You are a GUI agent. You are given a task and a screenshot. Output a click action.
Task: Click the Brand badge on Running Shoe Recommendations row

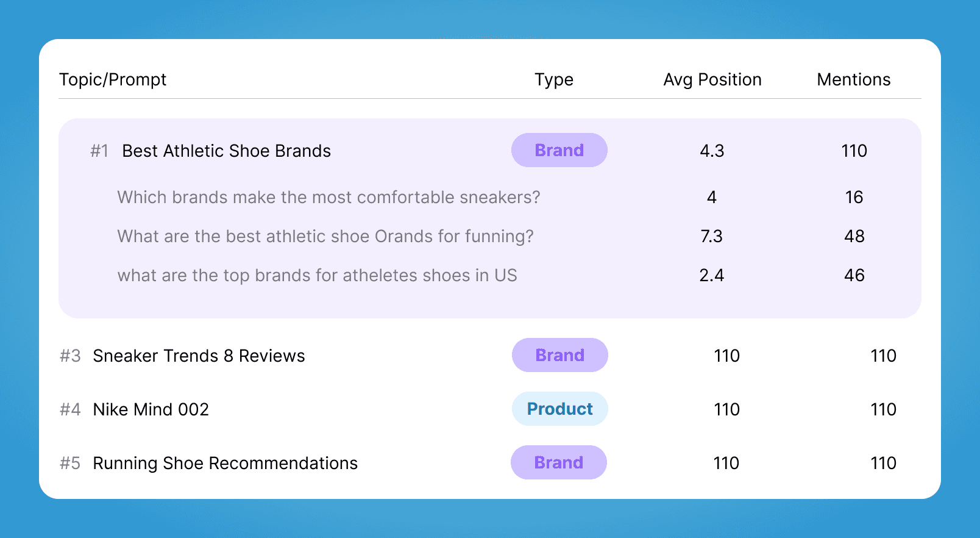(558, 462)
